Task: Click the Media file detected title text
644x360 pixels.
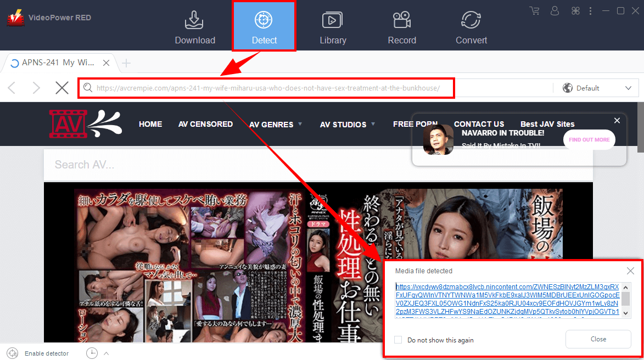Action: pos(423,271)
